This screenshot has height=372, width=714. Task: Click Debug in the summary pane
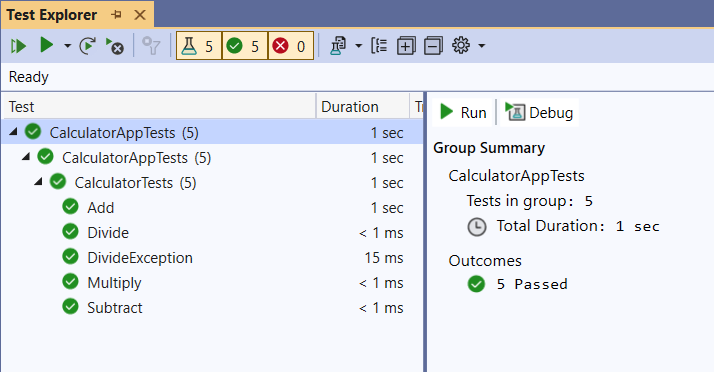539,112
